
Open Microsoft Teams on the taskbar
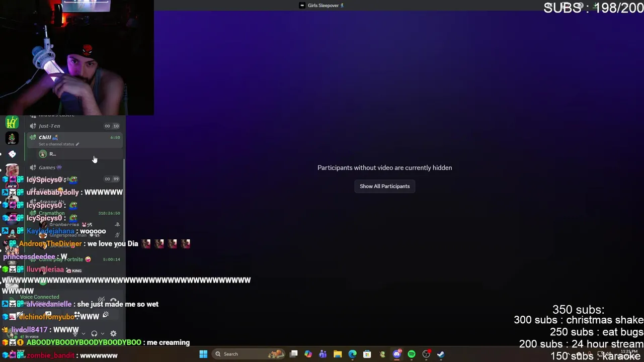click(x=323, y=354)
